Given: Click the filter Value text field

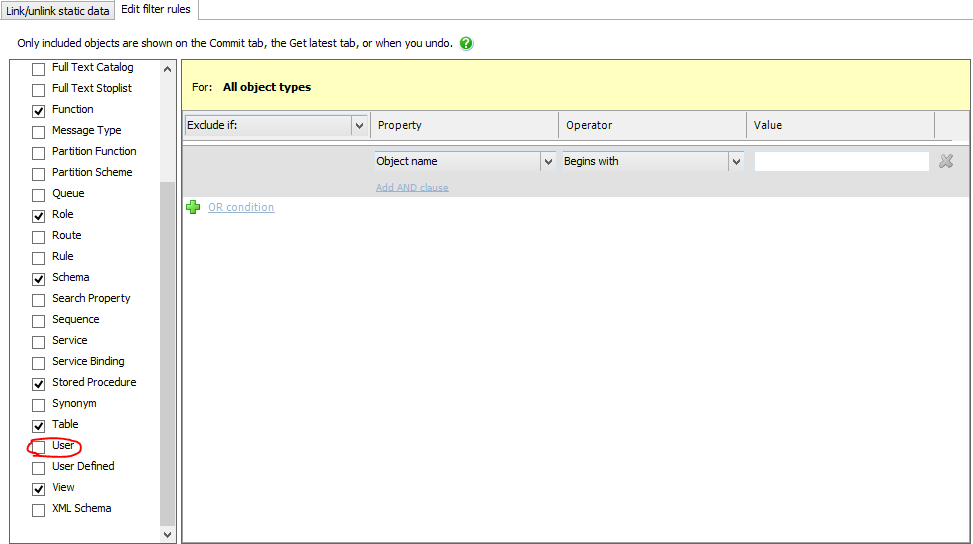Looking at the screenshot, I should 841,161.
